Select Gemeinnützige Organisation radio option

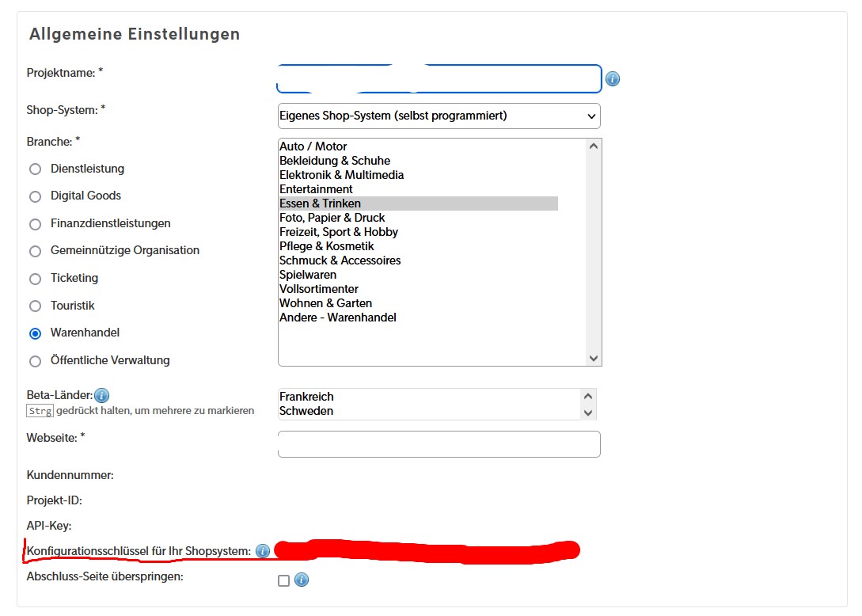pos(35,251)
